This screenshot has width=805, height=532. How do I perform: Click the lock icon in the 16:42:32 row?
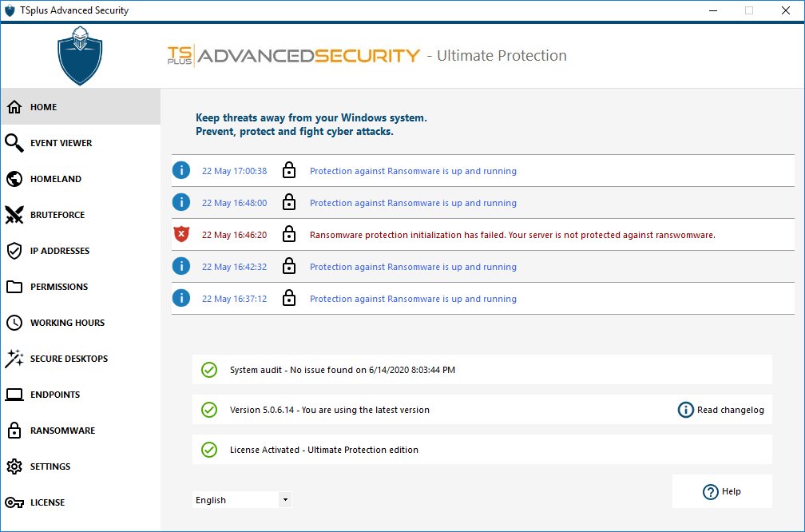click(289, 265)
